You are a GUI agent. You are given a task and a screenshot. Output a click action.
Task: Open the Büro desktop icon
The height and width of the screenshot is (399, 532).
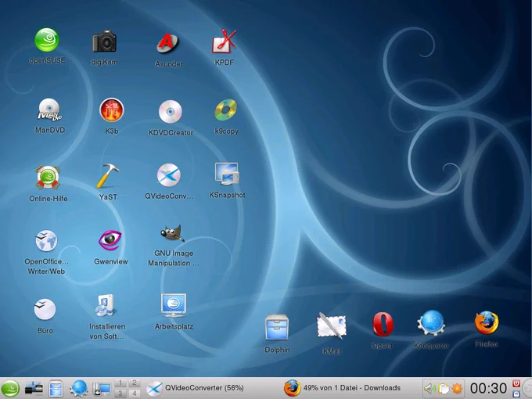[x=45, y=309]
